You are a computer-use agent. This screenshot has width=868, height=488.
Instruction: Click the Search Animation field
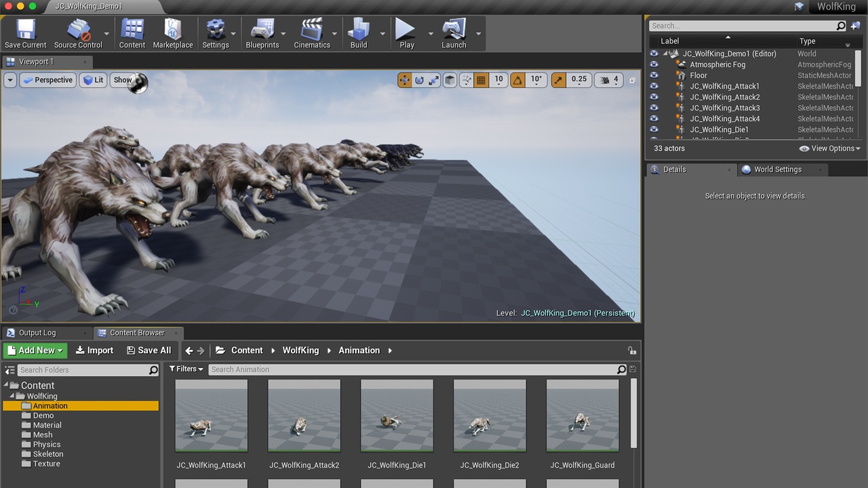tap(417, 369)
